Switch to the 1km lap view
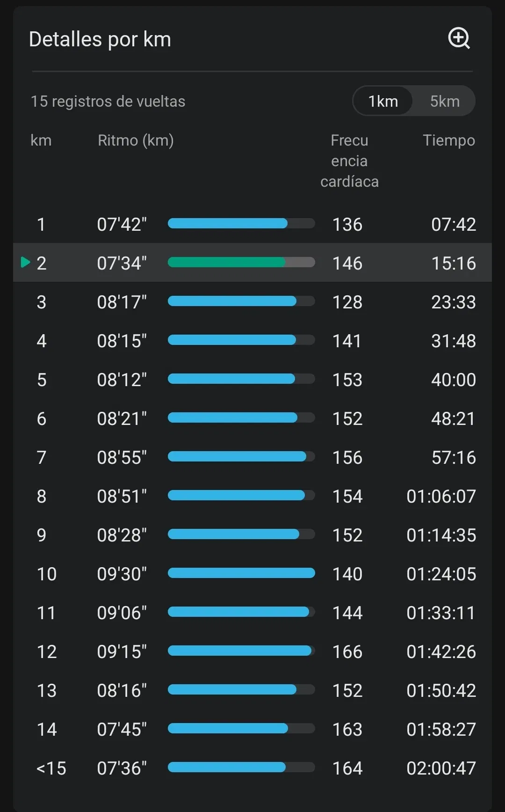Viewport: 505px width, 812px height. pyautogui.click(x=383, y=101)
